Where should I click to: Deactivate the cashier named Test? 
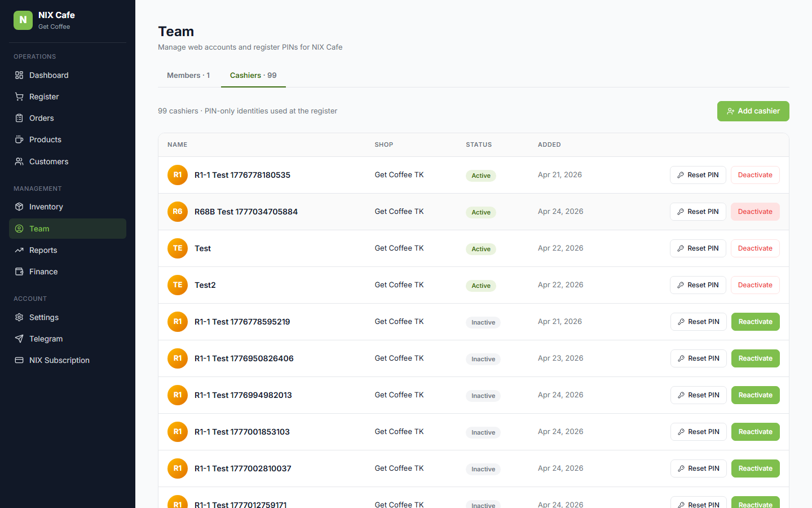[x=755, y=248]
